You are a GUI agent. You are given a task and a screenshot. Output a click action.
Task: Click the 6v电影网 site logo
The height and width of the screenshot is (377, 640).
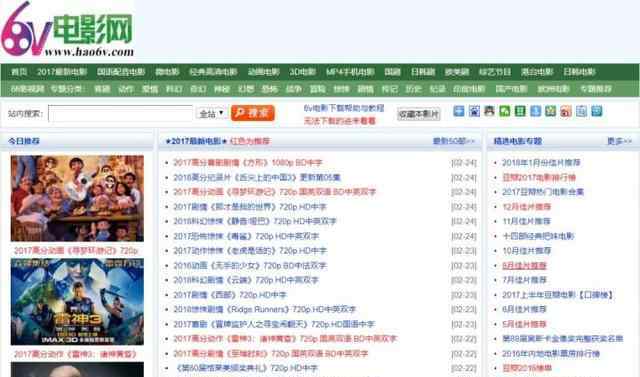pos(67,29)
